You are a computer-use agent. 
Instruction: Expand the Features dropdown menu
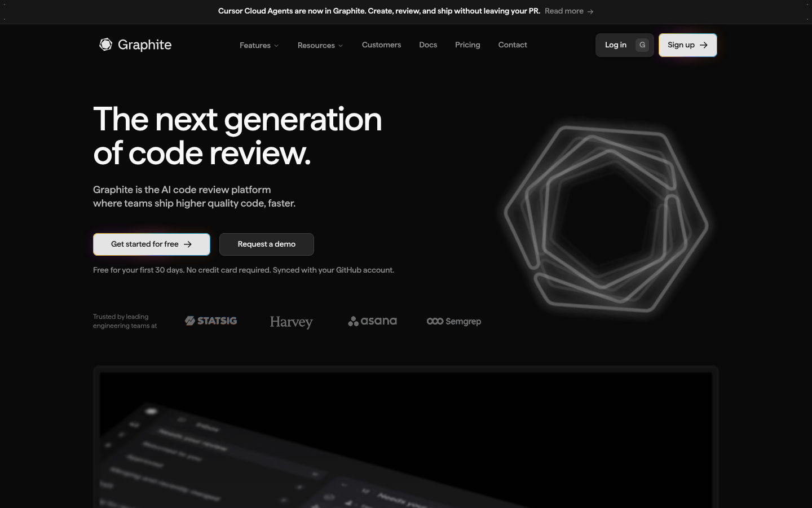(259, 45)
